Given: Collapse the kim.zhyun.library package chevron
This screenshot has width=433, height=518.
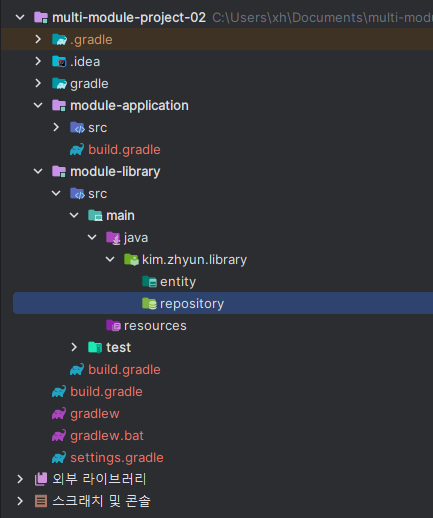Looking at the screenshot, I should click(110, 259).
